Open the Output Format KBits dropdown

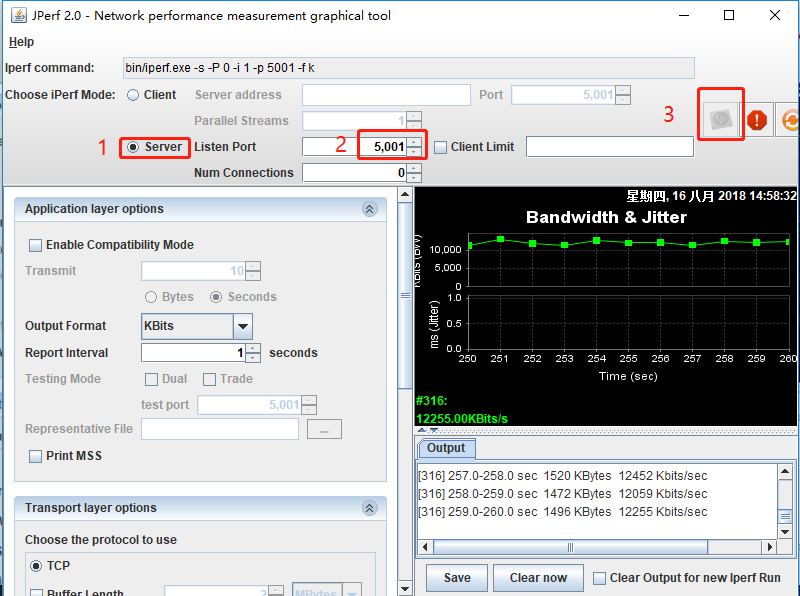click(x=243, y=326)
